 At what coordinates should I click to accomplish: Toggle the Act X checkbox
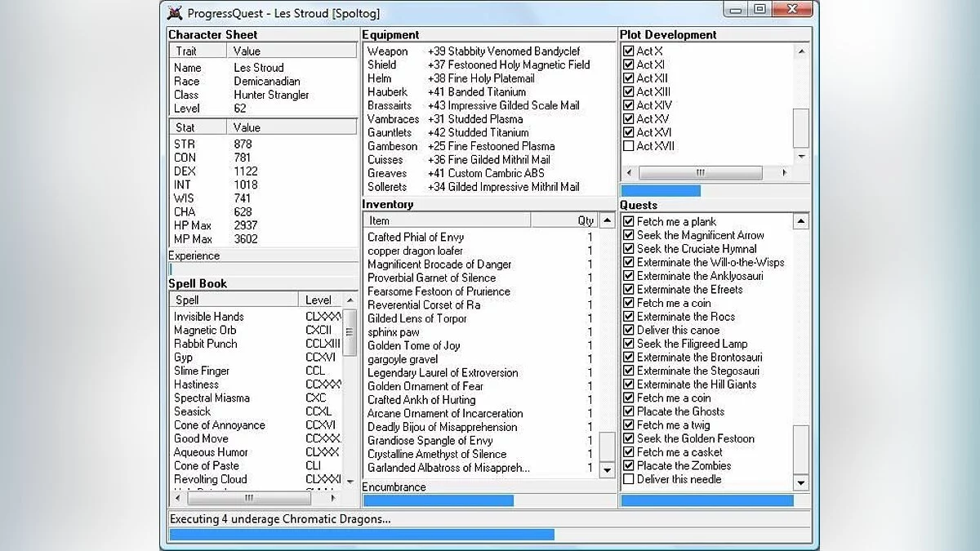click(x=628, y=51)
